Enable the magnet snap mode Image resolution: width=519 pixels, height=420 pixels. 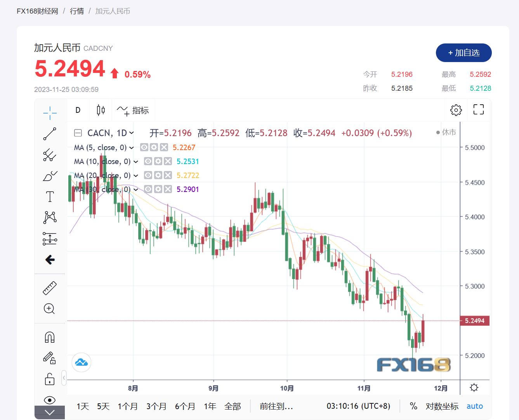pos(50,337)
